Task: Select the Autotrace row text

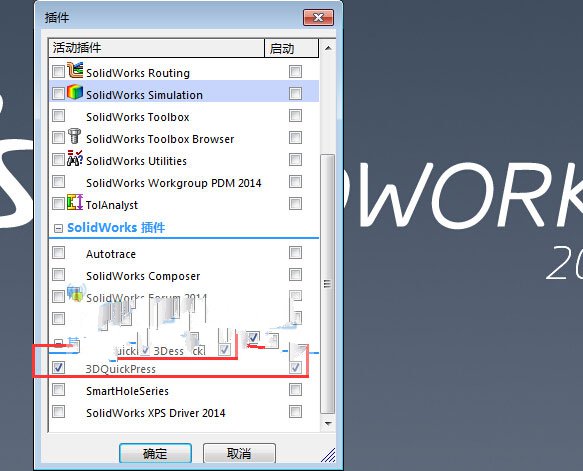Action: [111, 254]
